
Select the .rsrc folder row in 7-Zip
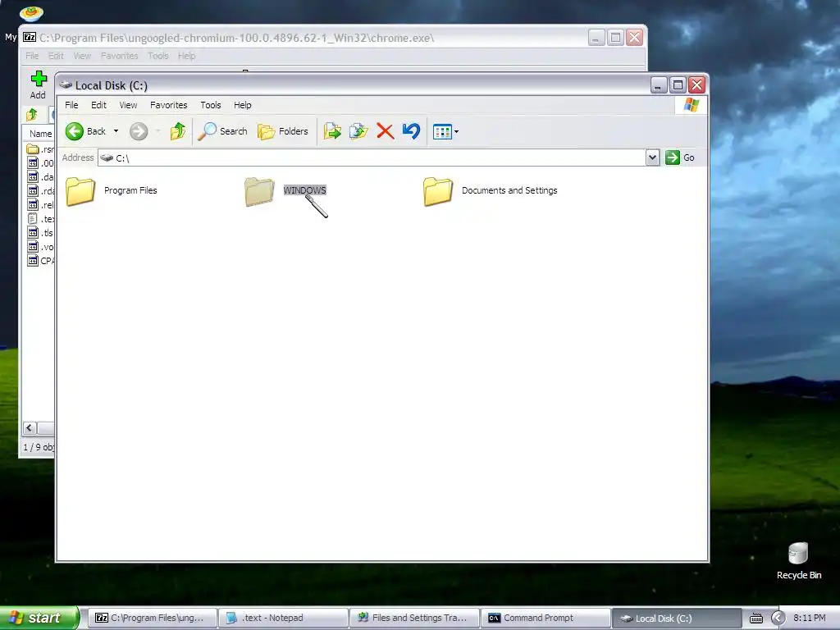(x=40, y=149)
